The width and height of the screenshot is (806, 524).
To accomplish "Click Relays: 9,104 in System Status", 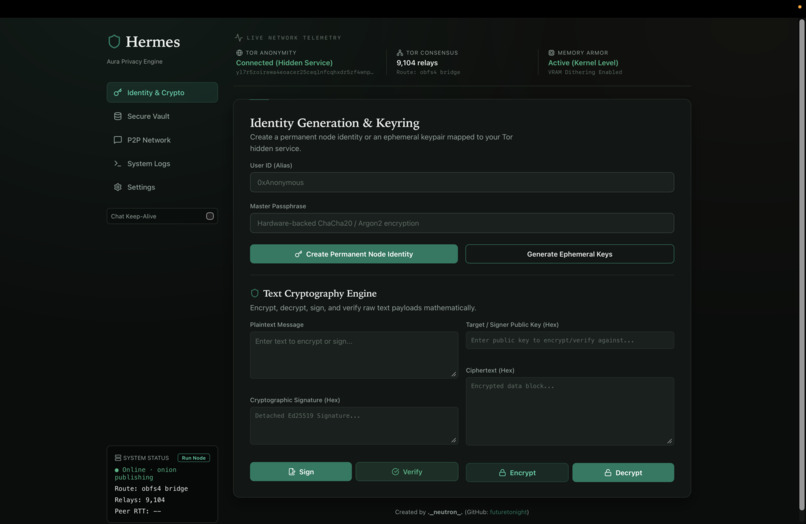I will click(x=140, y=500).
